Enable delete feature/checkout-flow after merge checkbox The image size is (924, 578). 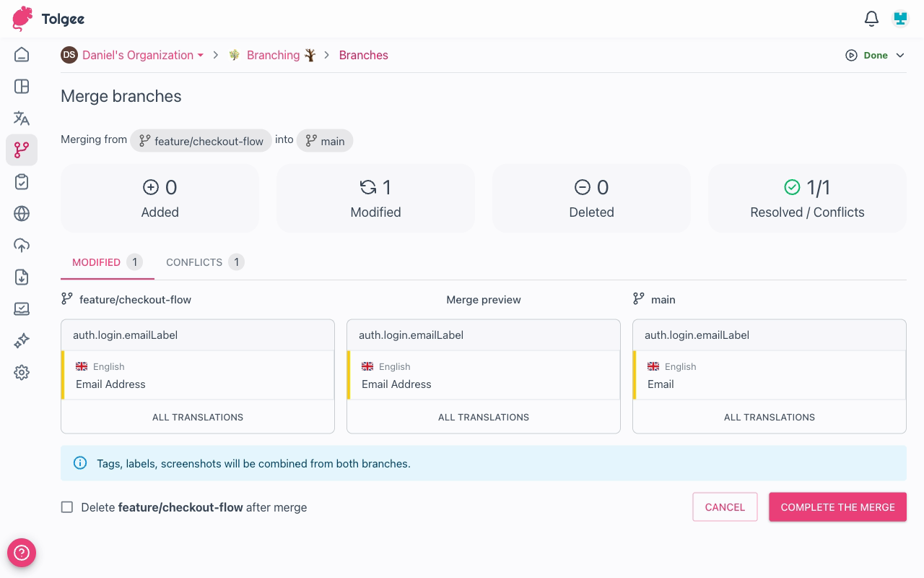point(67,507)
